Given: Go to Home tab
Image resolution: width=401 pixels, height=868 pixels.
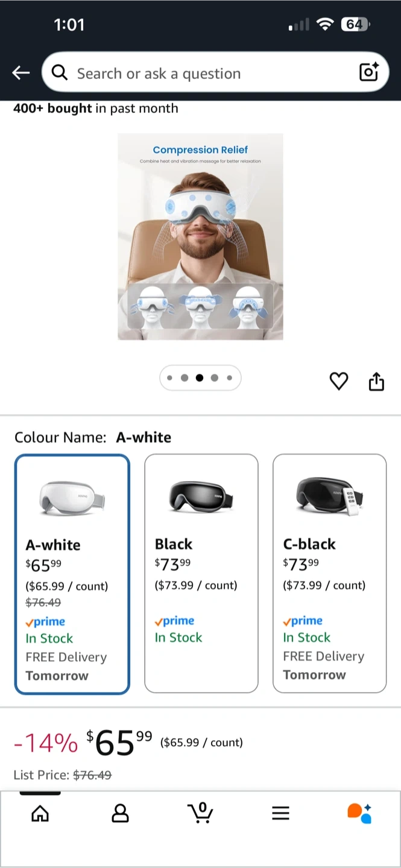Looking at the screenshot, I should [40, 814].
